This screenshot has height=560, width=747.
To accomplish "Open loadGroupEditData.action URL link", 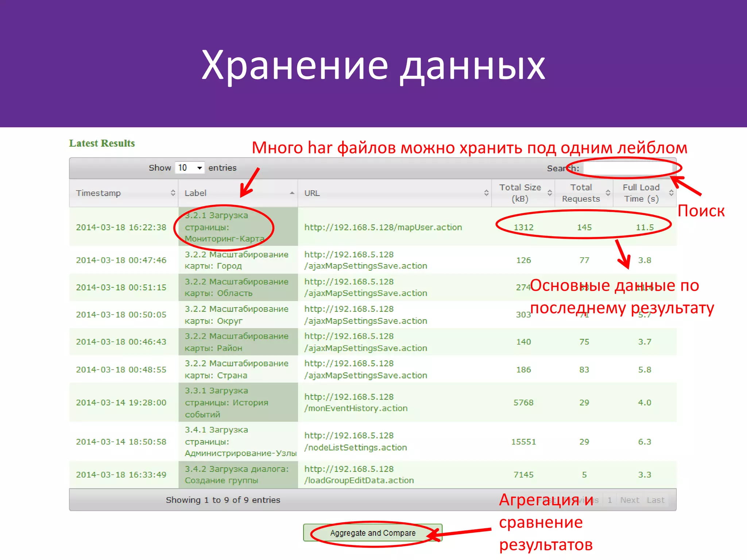I will tap(359, 475).
